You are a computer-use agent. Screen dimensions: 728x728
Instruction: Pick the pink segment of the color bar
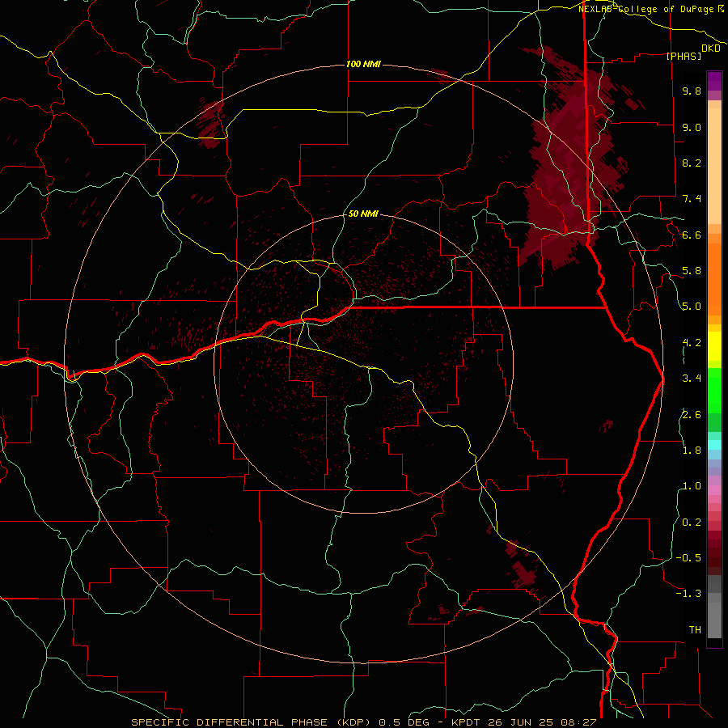pyautogui.click(x=714, y=490)
